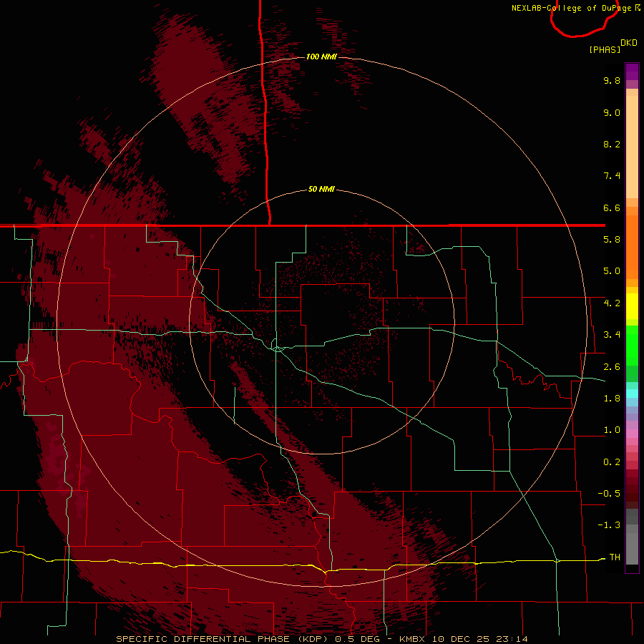
Task: Click the 0.2 value on the color scale
Action: click(612, 462)
